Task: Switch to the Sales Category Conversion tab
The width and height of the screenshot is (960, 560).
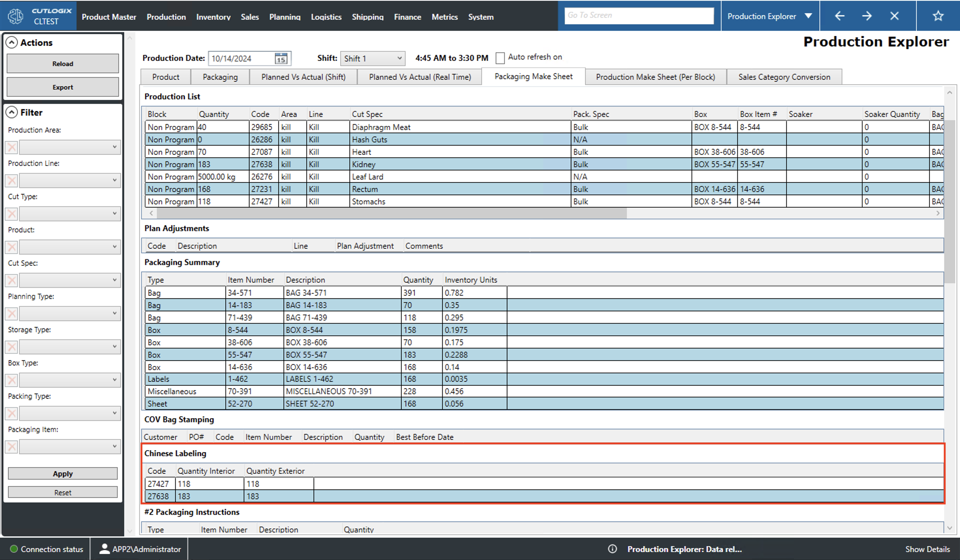Action: [x=784, y=76]
